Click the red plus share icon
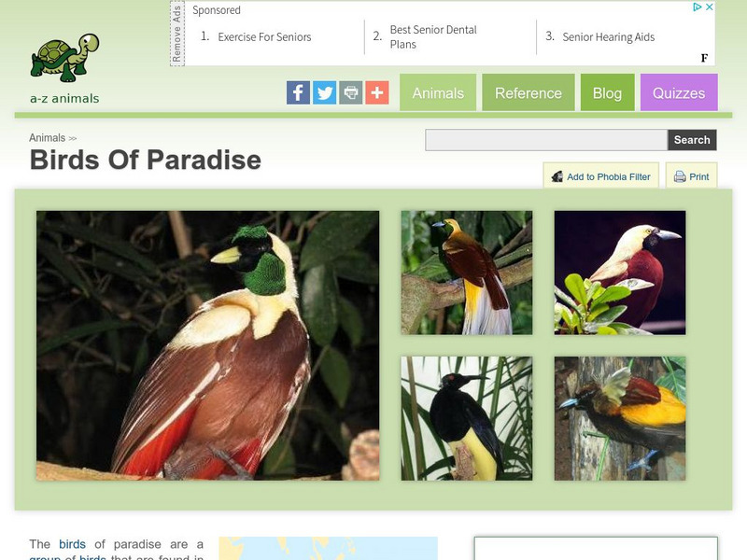This screenshot has height=560, width=747. tap(376, 91)
